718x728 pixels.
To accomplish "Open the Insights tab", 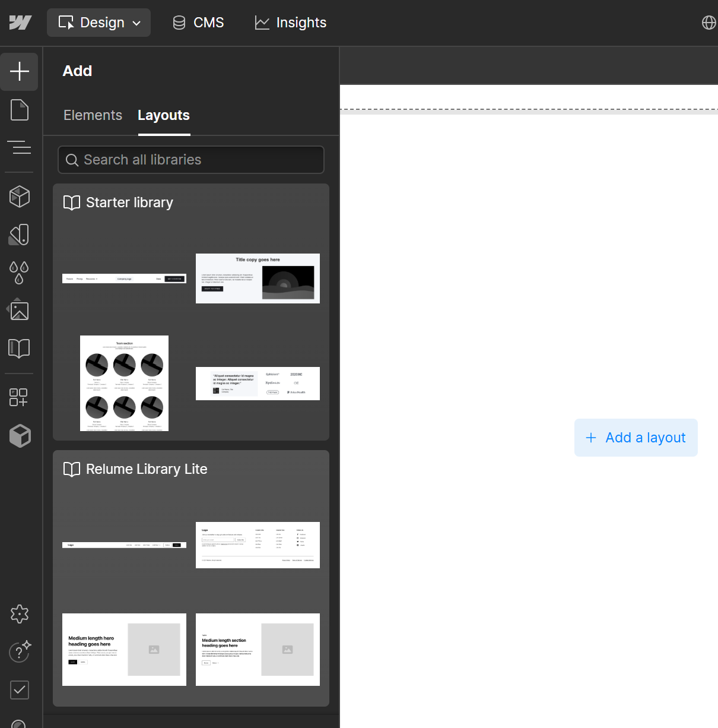I will point(291,23).
